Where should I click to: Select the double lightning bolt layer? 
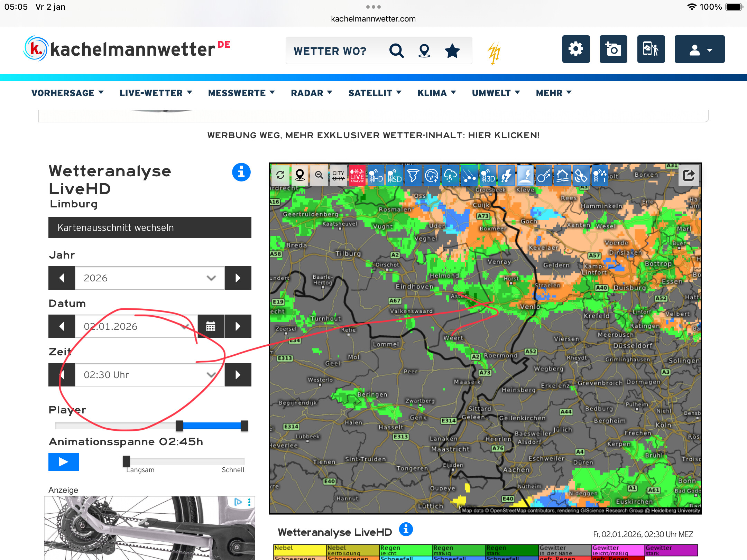pos(507,175)
